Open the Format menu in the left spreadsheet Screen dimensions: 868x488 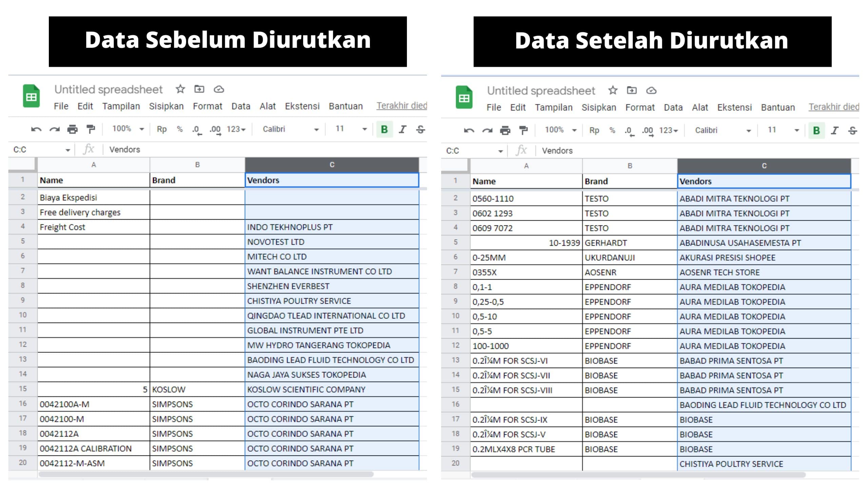pos(208,106)
